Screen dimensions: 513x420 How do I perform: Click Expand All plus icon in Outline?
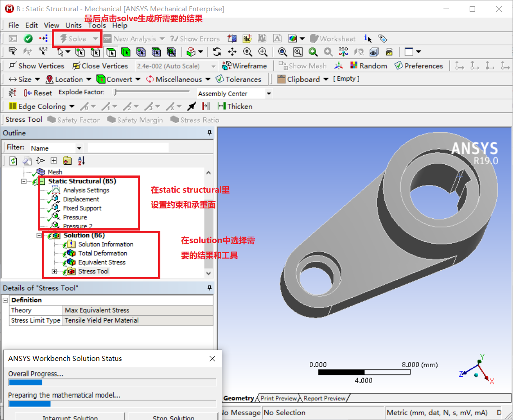(x=54, y=161)
